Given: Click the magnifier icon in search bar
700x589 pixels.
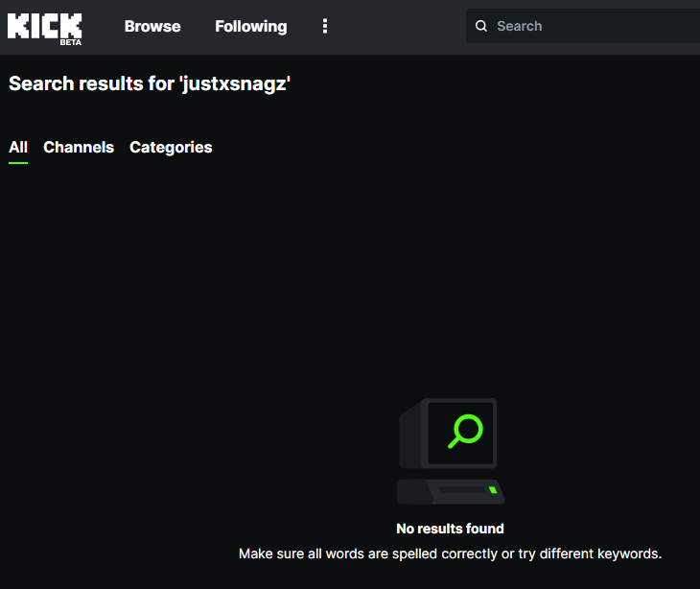Looking at the screenshot, I should (x=480, y=26).
